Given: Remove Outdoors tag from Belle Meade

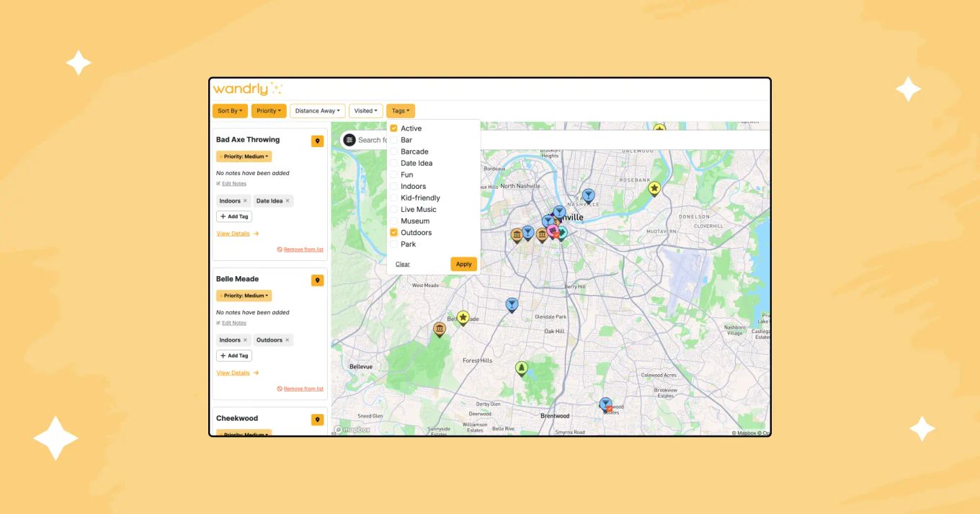Looking at the screenshot, I should tap(287, 340).
